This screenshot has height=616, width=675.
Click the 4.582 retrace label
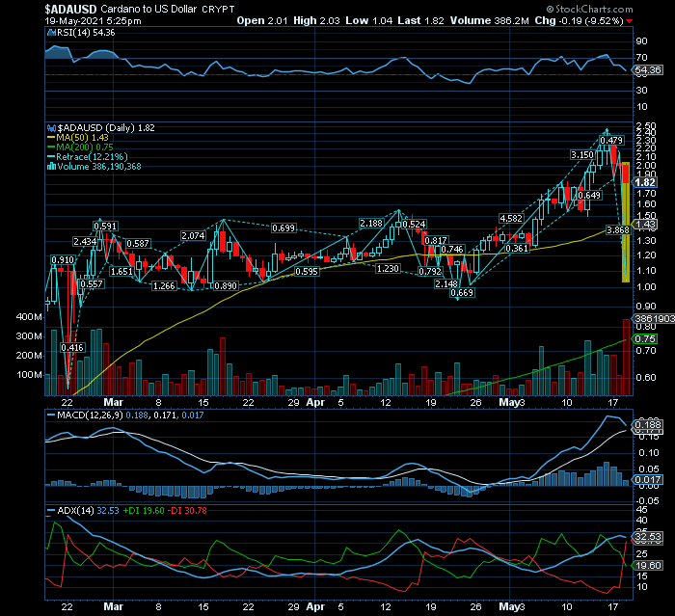pyautogui.click(x=511, y=218)
